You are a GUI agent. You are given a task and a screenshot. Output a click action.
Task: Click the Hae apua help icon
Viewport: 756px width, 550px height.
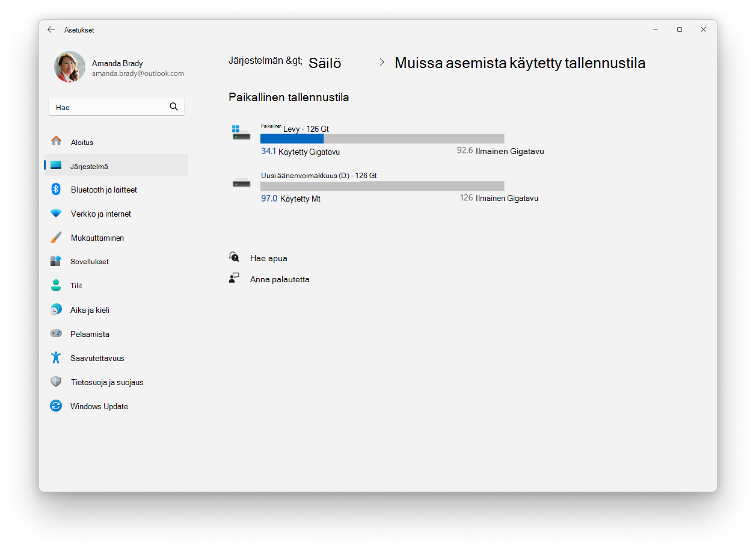(x=234, y=257)
